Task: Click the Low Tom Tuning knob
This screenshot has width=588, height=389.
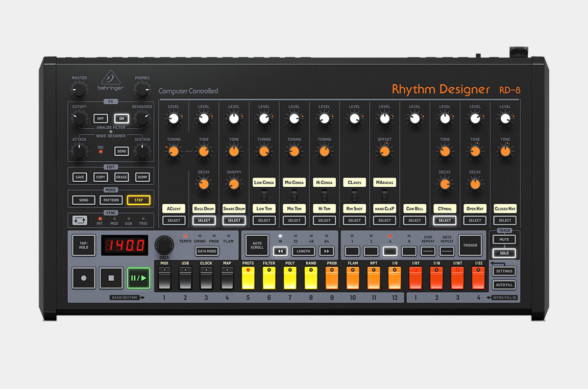Action: [264, 151]
